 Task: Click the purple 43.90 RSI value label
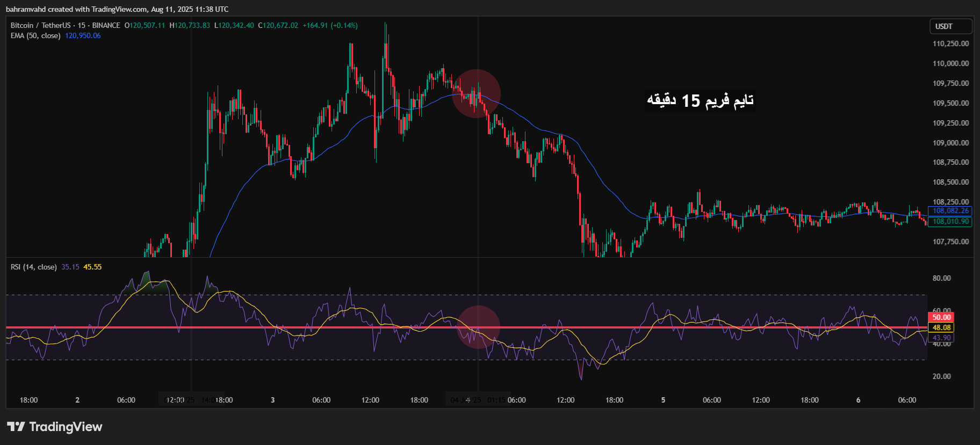click(x=941, y=338)
